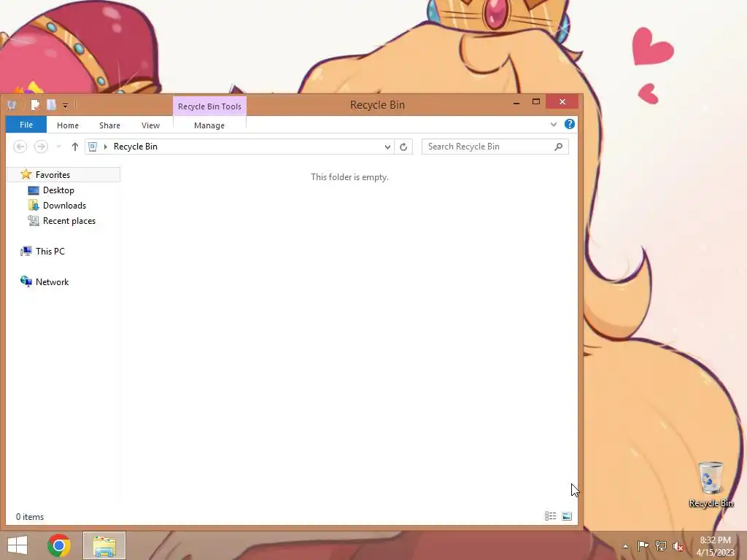
Task: Maximize the Recycle Bin window
Action: tap(536, 101)
